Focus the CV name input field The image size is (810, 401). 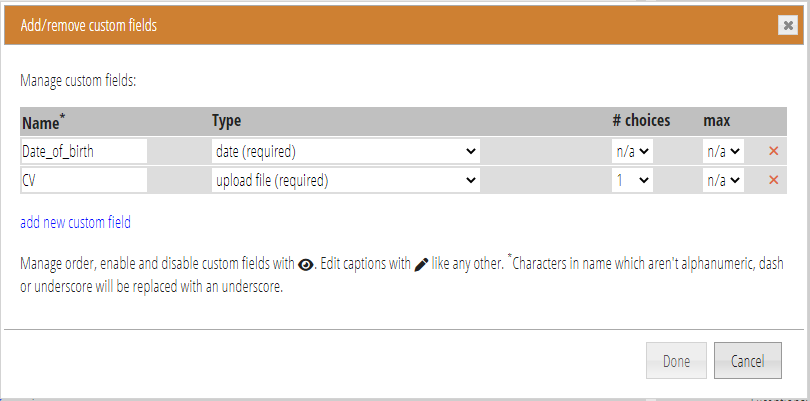click(84, 180)
